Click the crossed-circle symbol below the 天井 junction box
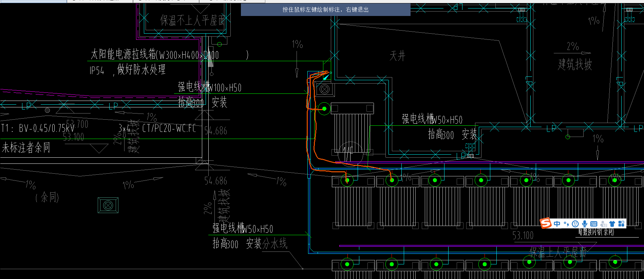The width and height of the screenshot is (644, 279). point(324,89)
